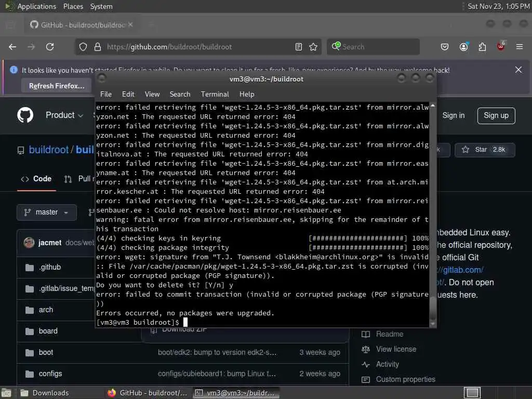Open the Terminal menu in terminal window
The width and height of the screenshot is (532, 399).
pyautogui.click(x=215, y=95)
